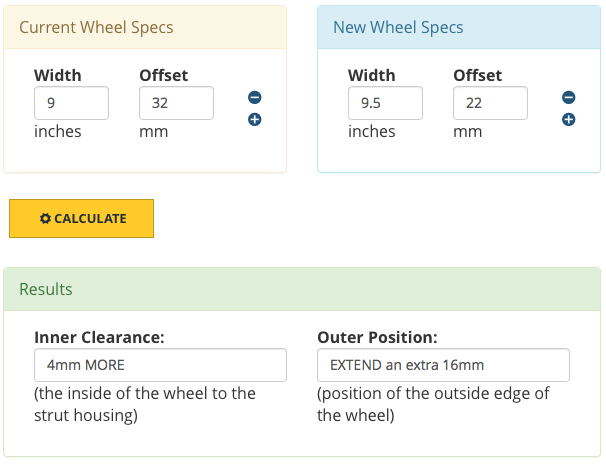This screenshot has height=465, width=606.
Task: Focus the new wheel Offset field showing 22
Action: [x=490, y=103]
